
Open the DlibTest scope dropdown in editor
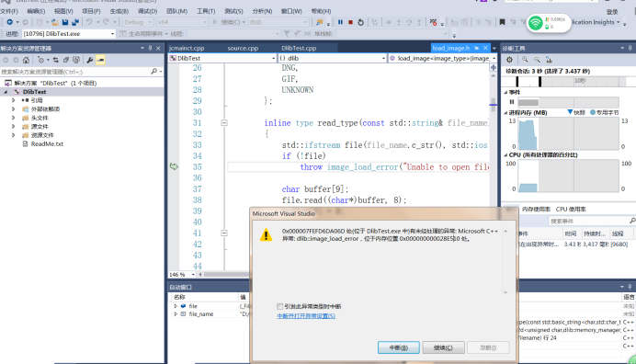222,59
